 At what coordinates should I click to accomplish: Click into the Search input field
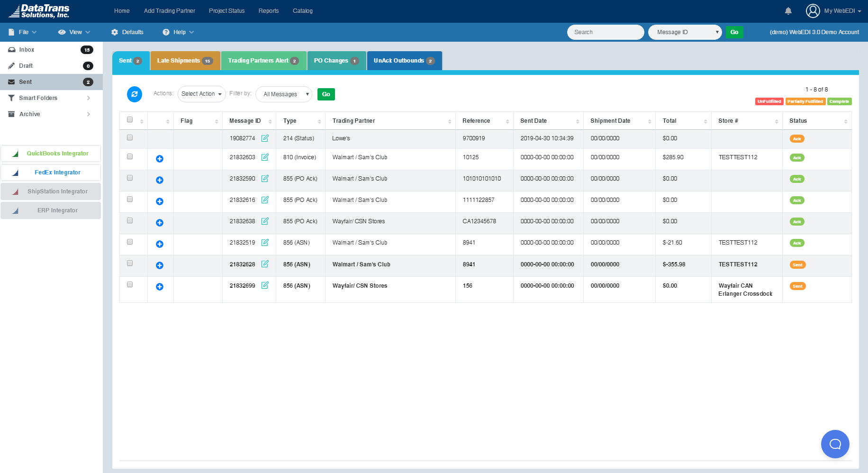pos(606,32)
